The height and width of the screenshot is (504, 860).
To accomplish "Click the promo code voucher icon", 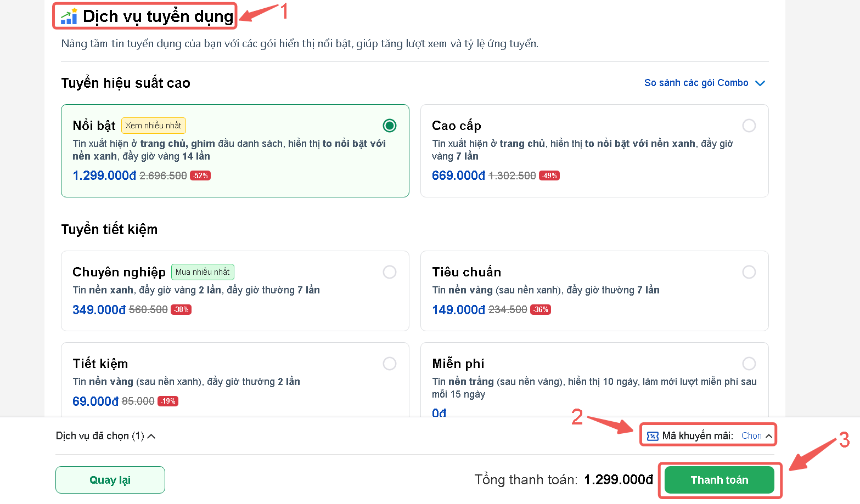I will point(653,436).
